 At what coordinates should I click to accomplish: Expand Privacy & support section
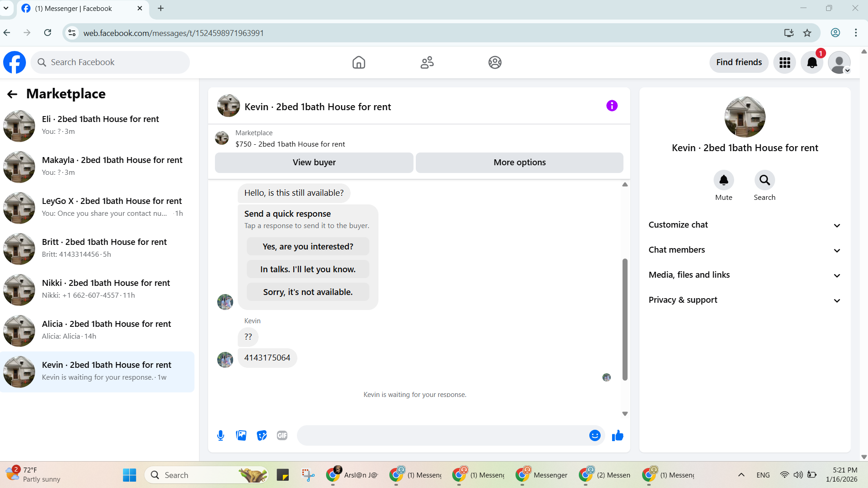[x=745, y=300]
